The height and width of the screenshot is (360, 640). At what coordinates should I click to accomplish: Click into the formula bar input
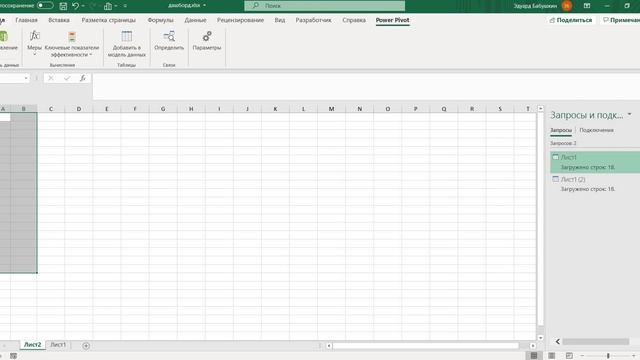(366, 86)
